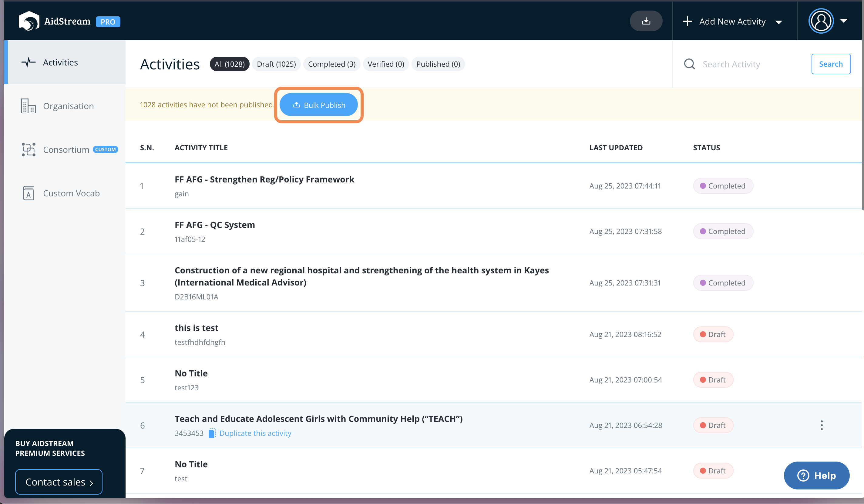This screenshot has width=864, height=504.
Task: Click the PRO badge next to AidStream
Action: coord(108,22)
